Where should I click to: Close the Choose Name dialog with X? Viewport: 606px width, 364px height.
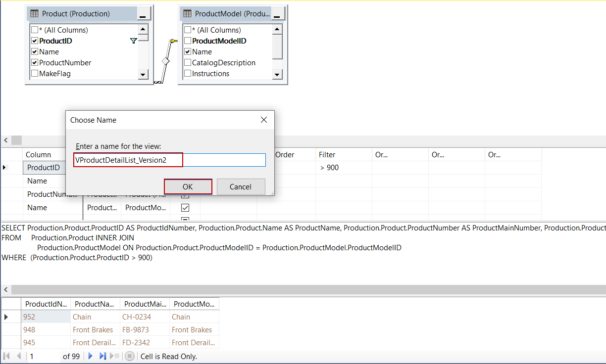[264, 120]
